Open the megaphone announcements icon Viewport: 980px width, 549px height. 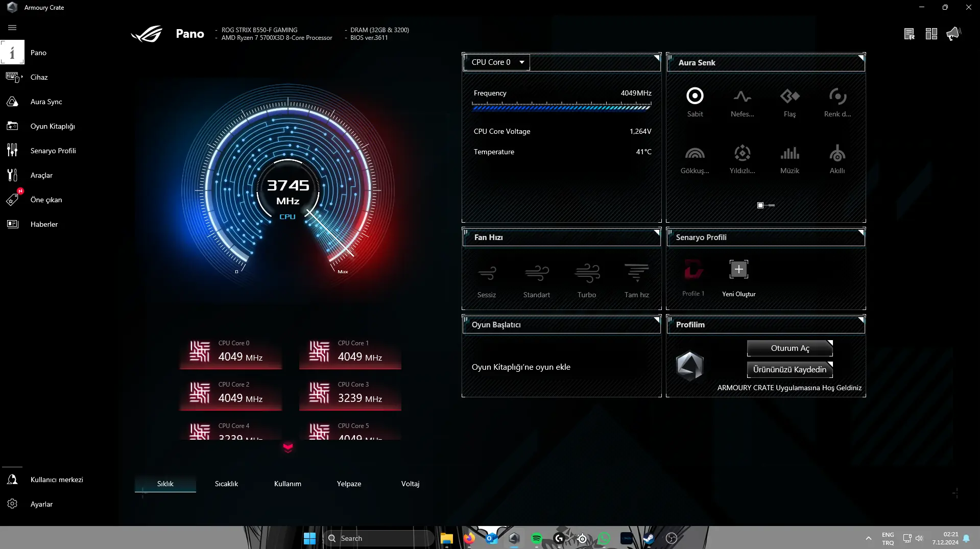(x=953, y=34)
